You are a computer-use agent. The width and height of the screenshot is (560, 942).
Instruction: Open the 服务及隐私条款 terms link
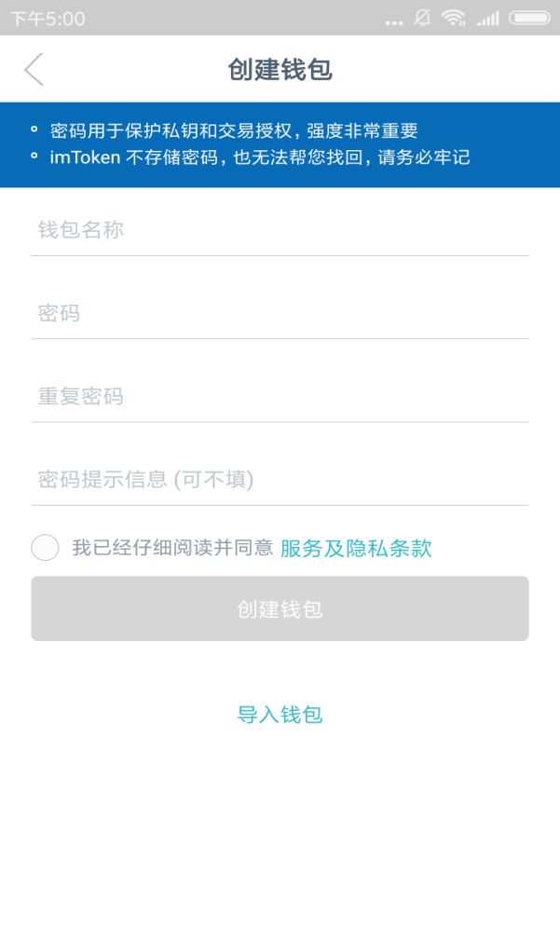click(354, 548)
